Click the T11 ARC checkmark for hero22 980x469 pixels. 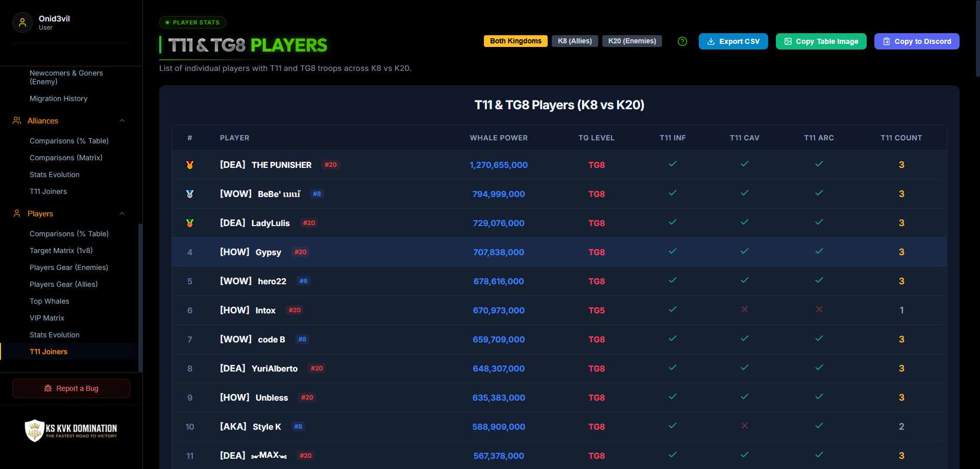coord(819,280)
